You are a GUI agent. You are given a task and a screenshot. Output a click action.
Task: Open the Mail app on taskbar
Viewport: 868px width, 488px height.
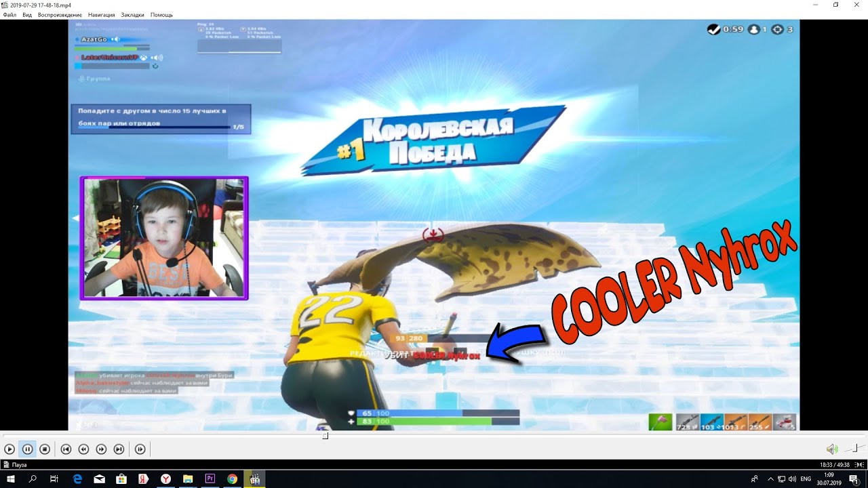tap(100, 479)
